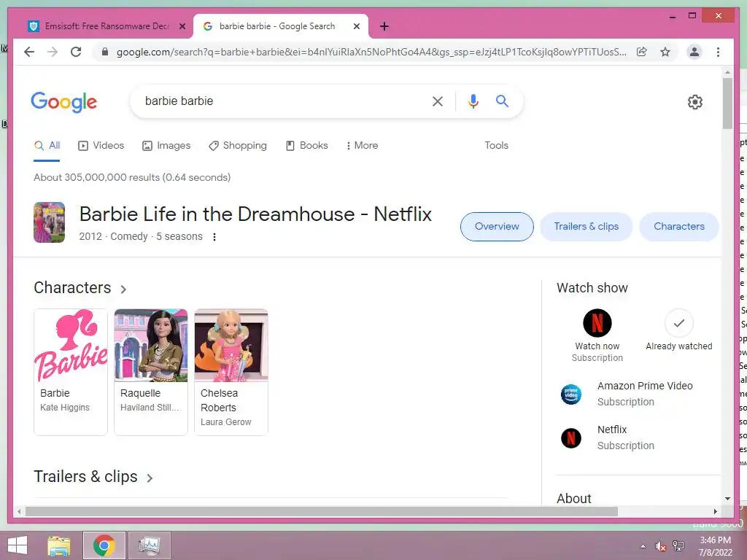Click the browser back arrow
This screenshot has width=747, height=560.
[x=29, y=52]
